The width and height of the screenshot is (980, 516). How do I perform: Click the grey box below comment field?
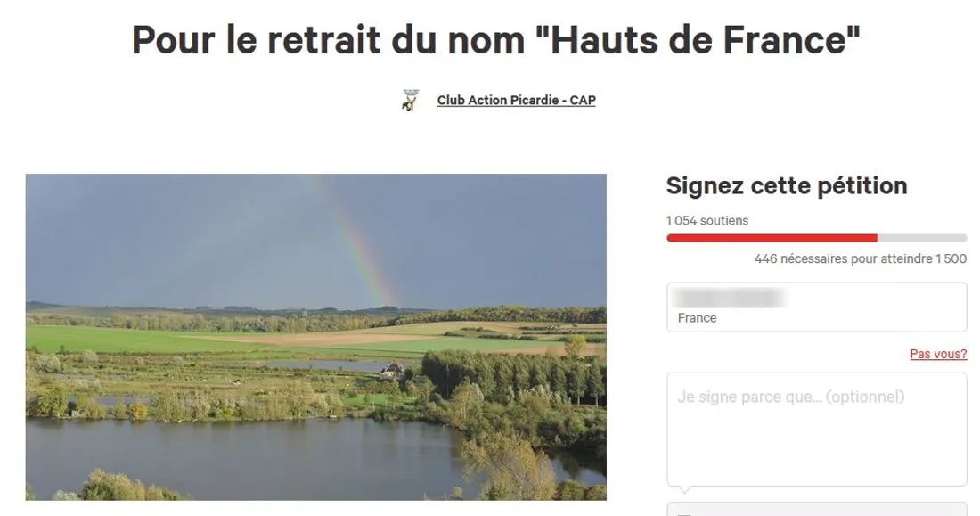[817, 509]
